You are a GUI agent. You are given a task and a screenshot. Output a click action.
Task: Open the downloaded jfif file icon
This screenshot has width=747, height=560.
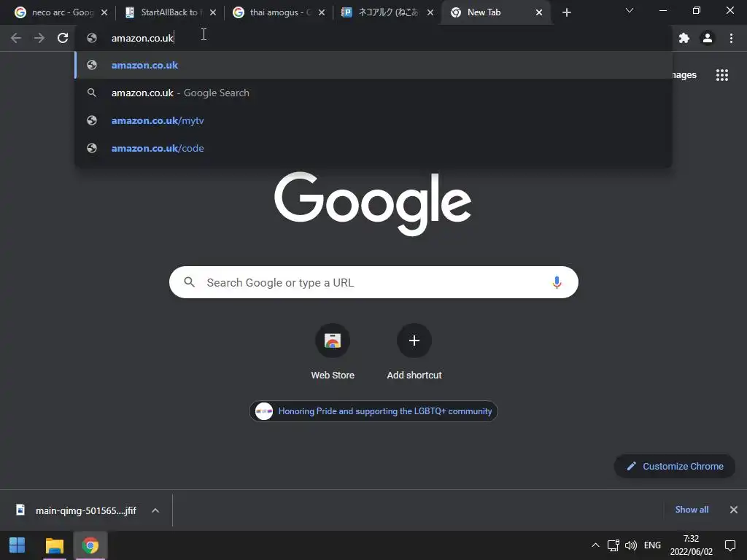point(20,510)
